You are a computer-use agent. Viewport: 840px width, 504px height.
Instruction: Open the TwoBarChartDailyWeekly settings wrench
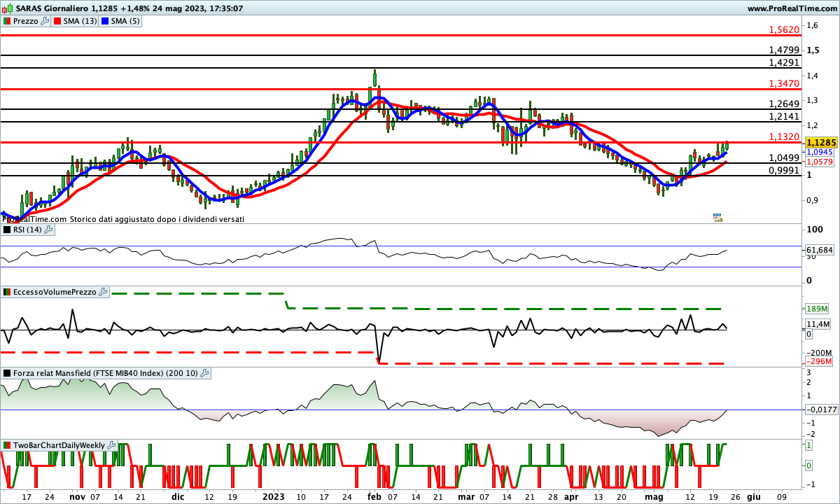click(111, 445)
